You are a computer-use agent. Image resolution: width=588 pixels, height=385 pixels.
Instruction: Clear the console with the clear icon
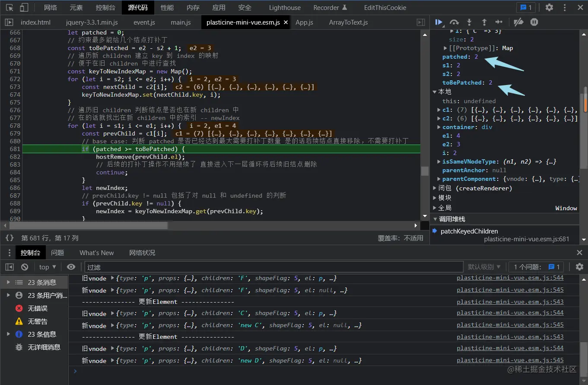(x=25, y=267)
